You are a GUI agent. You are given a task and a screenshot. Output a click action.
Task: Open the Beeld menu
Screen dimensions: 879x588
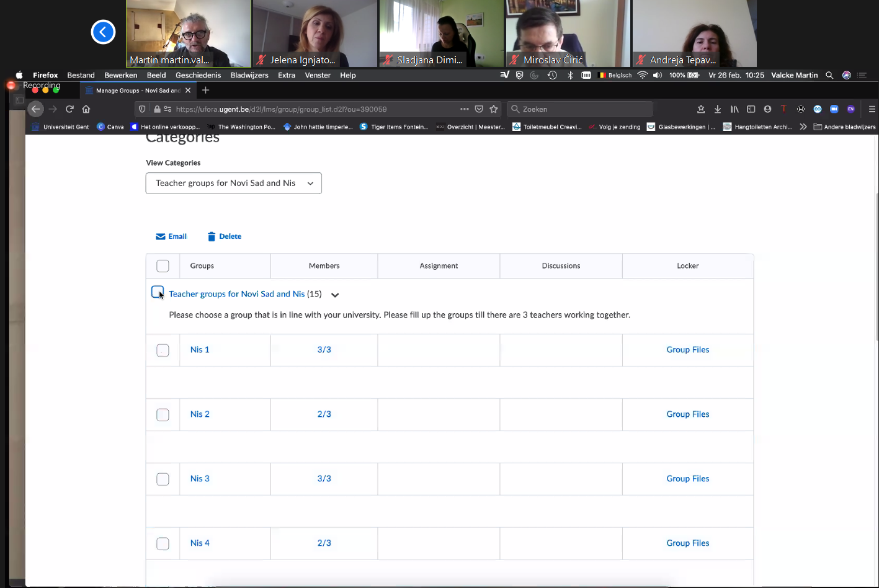pos(156,75)
